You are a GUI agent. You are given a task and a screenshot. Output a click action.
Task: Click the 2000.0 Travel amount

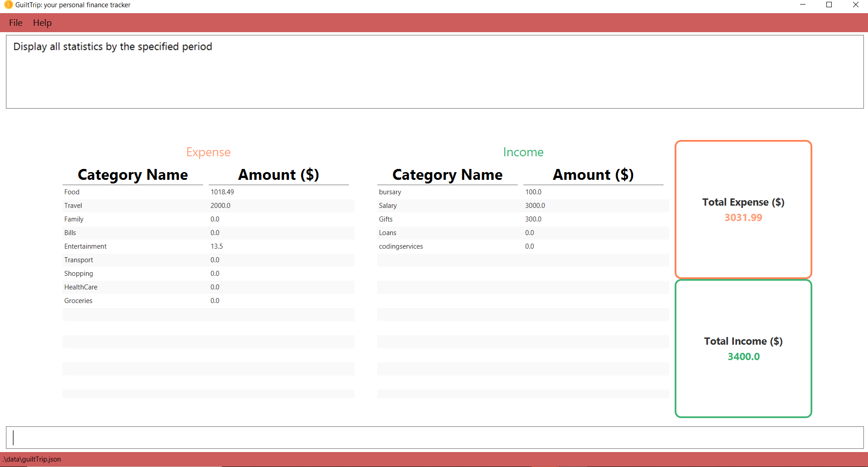[x=221, y=206]
